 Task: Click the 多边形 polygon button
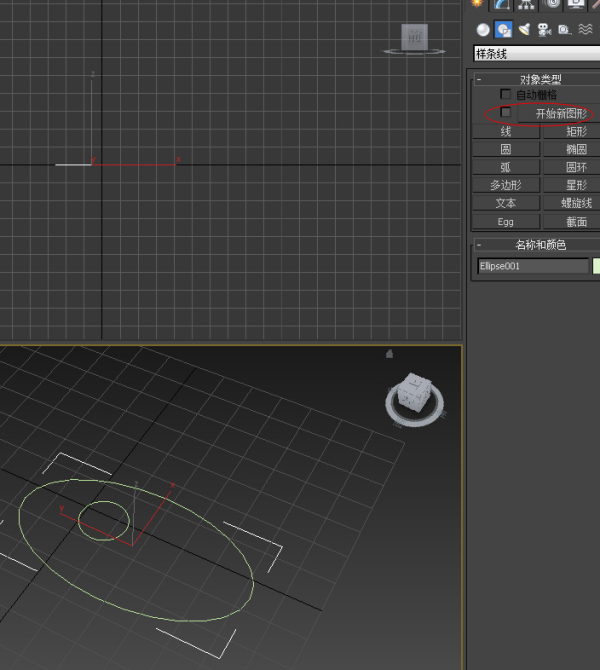click(x=506, y=185)
